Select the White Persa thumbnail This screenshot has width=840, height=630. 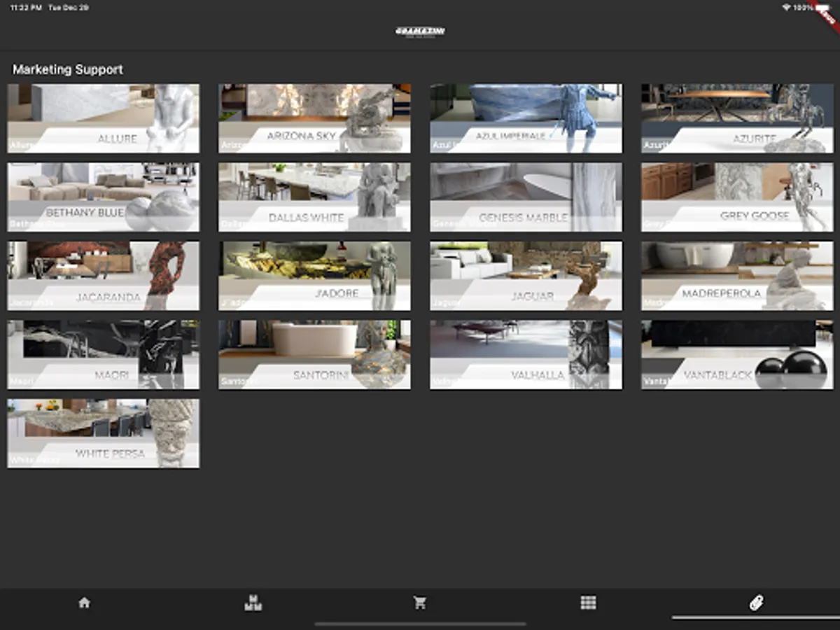[103, 433]
